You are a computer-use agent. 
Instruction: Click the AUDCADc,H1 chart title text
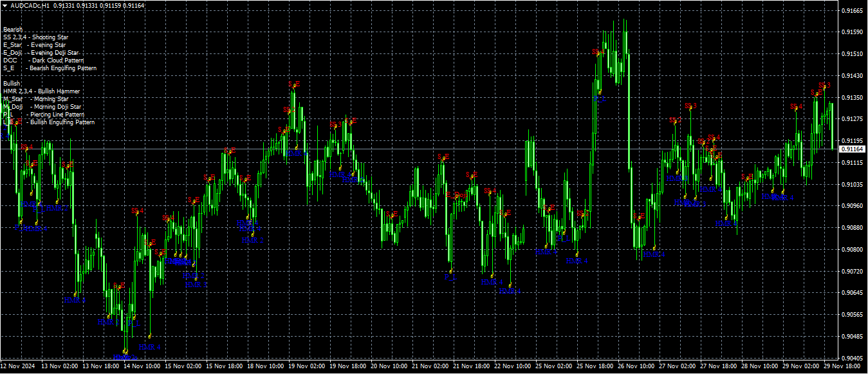tap(30, 5)
